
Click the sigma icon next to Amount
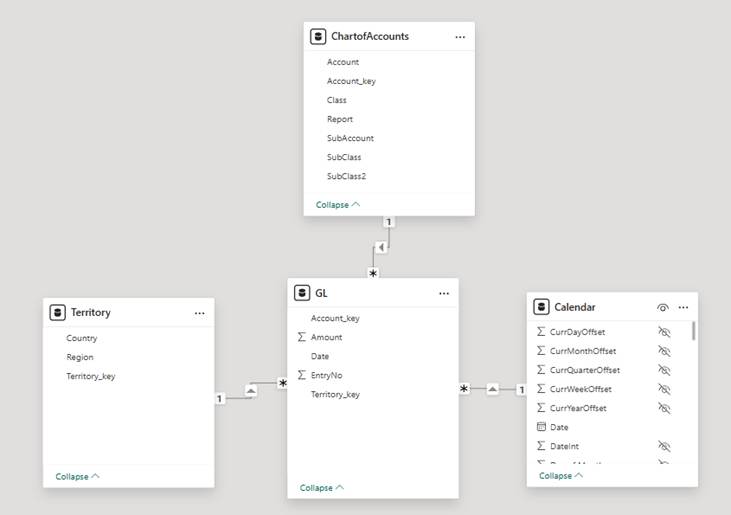[x=302, y=338]
